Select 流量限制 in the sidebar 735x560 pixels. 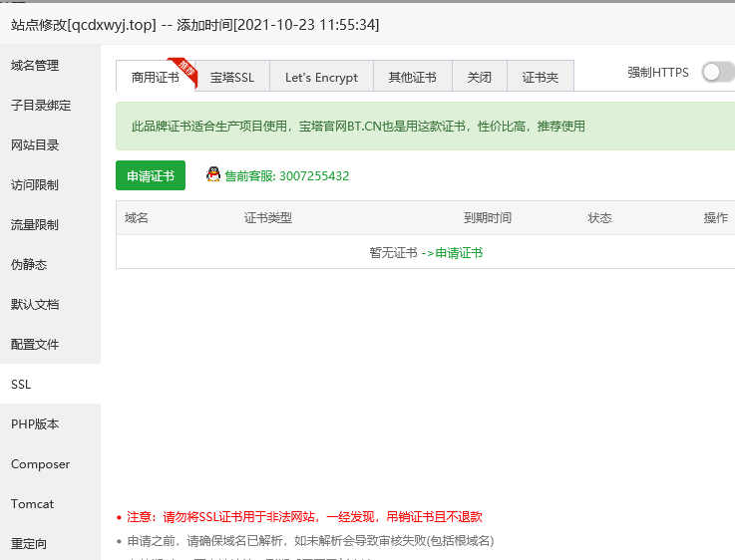point(50,224)
